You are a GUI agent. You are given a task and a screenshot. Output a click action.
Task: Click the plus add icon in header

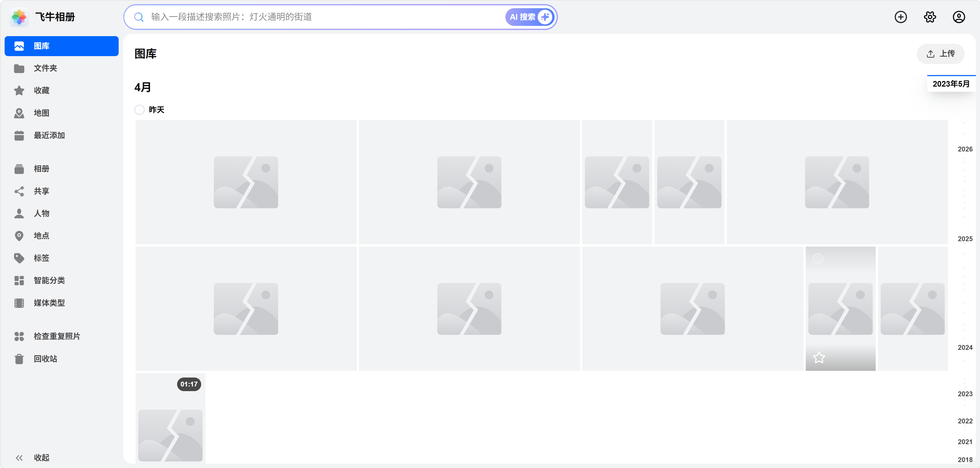tap(901, 17)
